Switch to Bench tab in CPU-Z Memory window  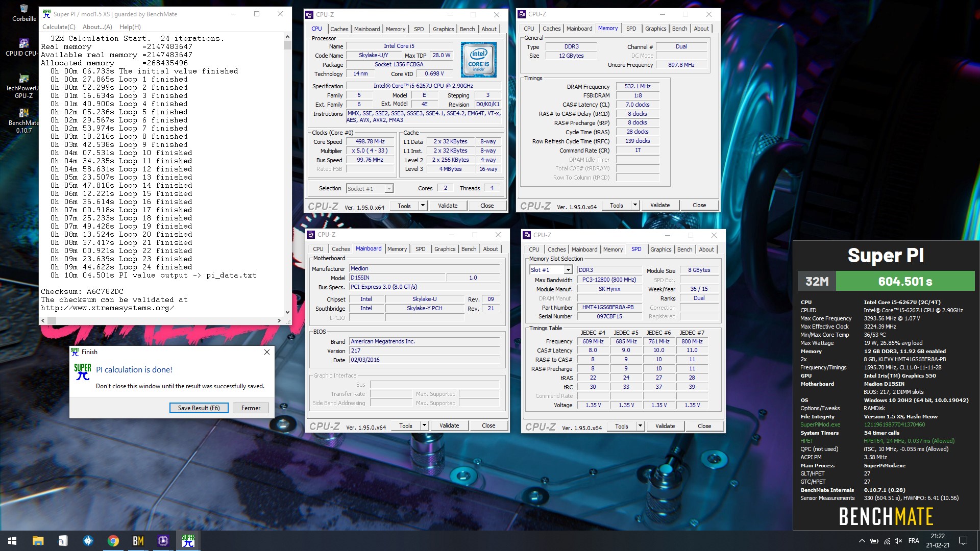[x=679, y=29]
